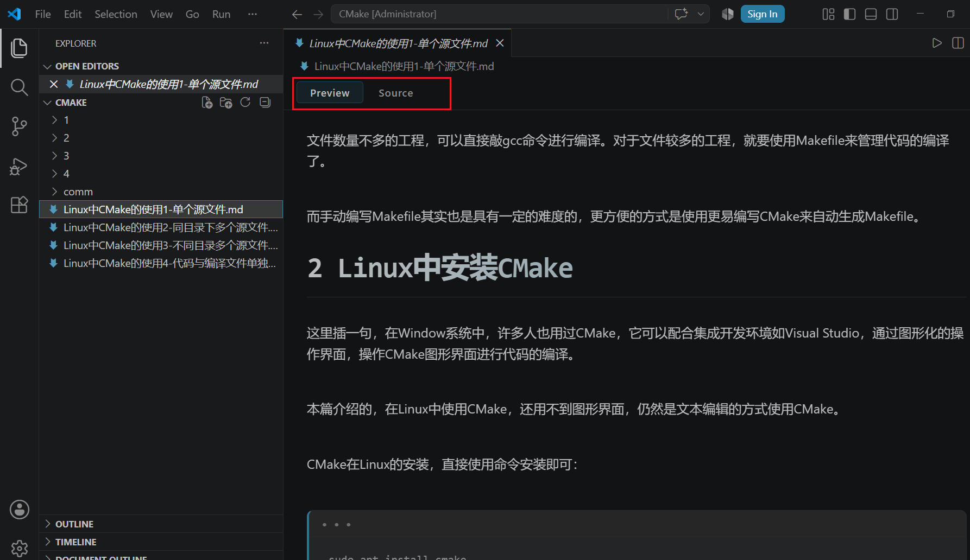
Task: Open the Explorer view in activity bar
Action: click(x=19, y=48)
